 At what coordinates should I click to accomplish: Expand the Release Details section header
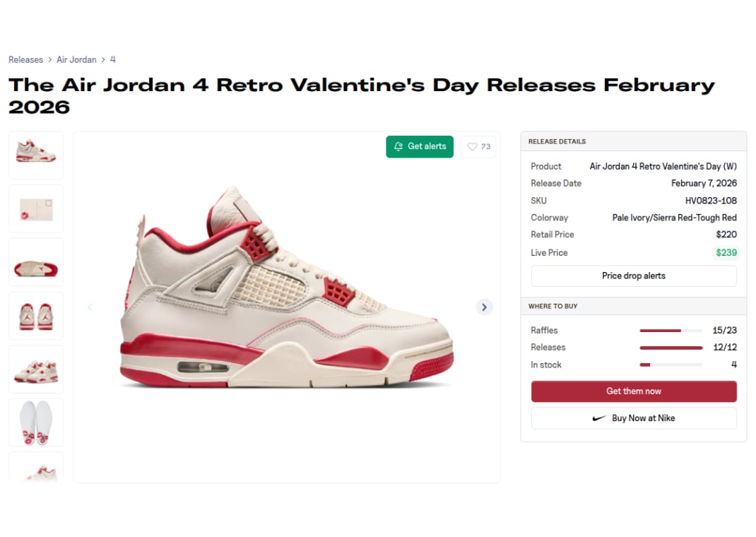pos(633,141)
